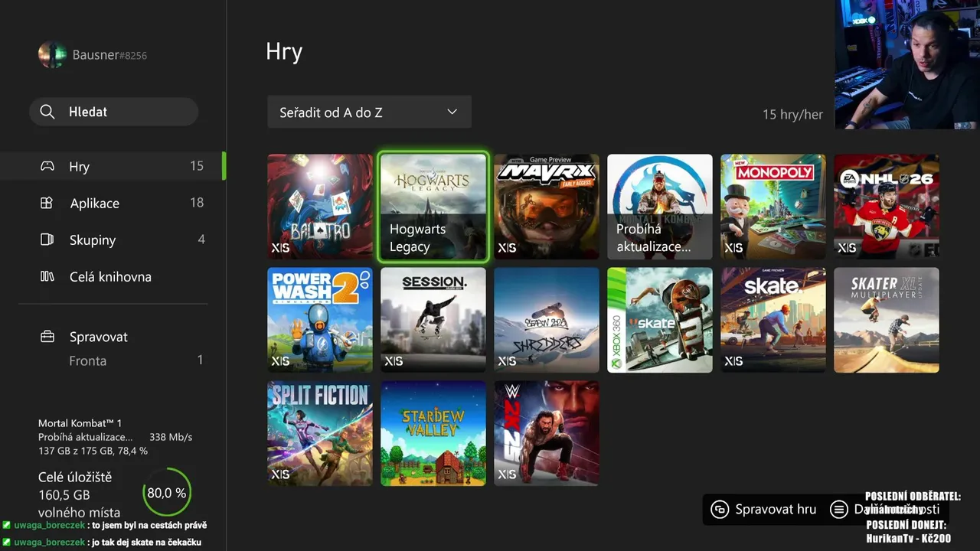Screen dimensions: 980x551
Task: Click the Celá knihovna library icon
Action: (x=47, y=276)
